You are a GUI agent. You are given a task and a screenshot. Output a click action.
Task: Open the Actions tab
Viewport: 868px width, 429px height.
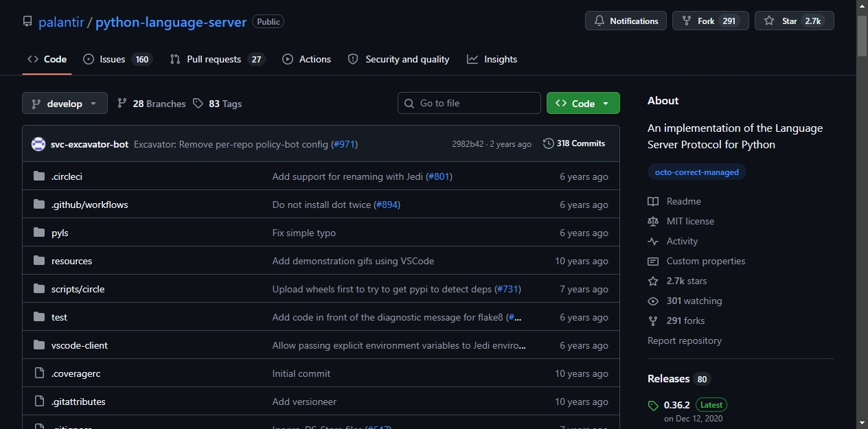tap(306, 59)
